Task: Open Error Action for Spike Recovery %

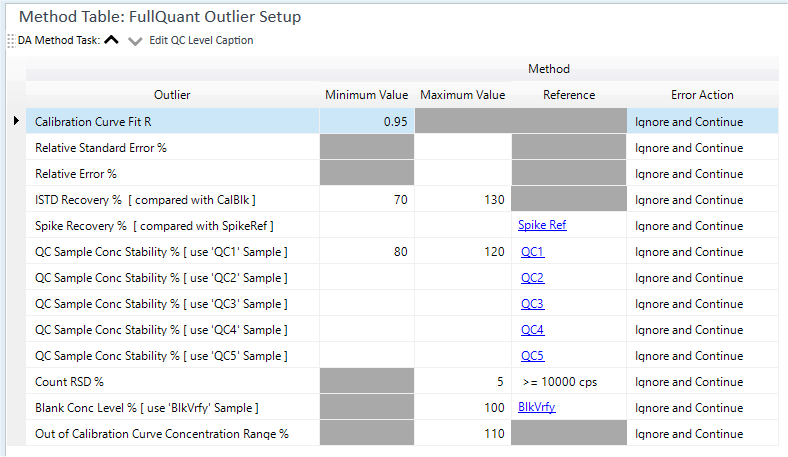Action: [703, 225]
